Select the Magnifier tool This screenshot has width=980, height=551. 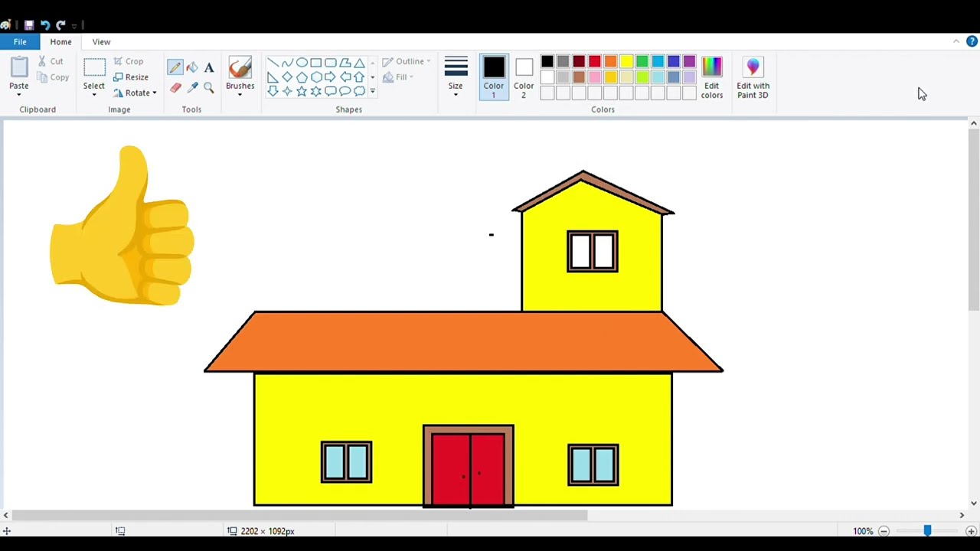pyautogui.click(x=209, y=87)
